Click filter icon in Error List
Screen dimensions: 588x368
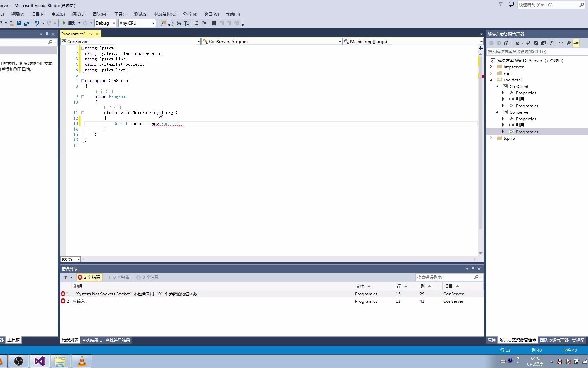click(66, 277)
